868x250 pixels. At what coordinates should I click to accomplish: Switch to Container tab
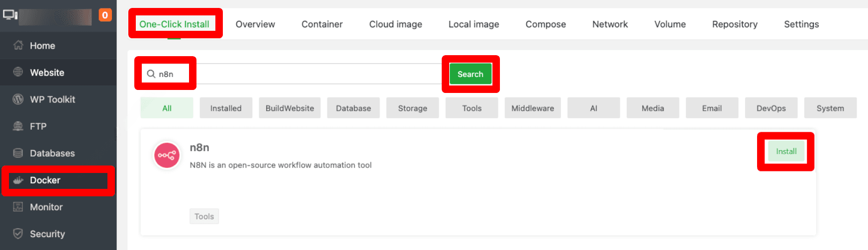coord(322,24)
